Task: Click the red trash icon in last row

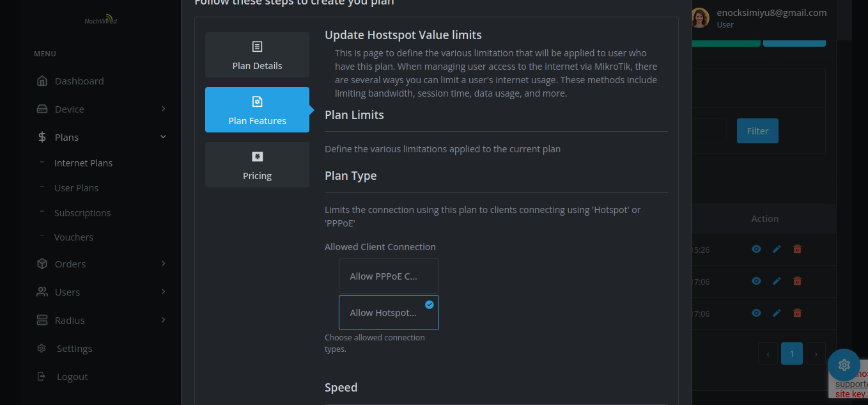Action: 797,314
